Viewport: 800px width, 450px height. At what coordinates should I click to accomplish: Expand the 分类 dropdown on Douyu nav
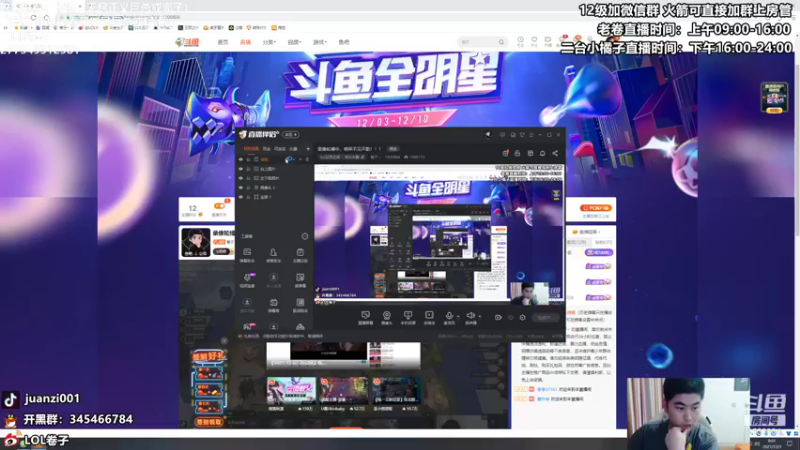pos(269,42)
